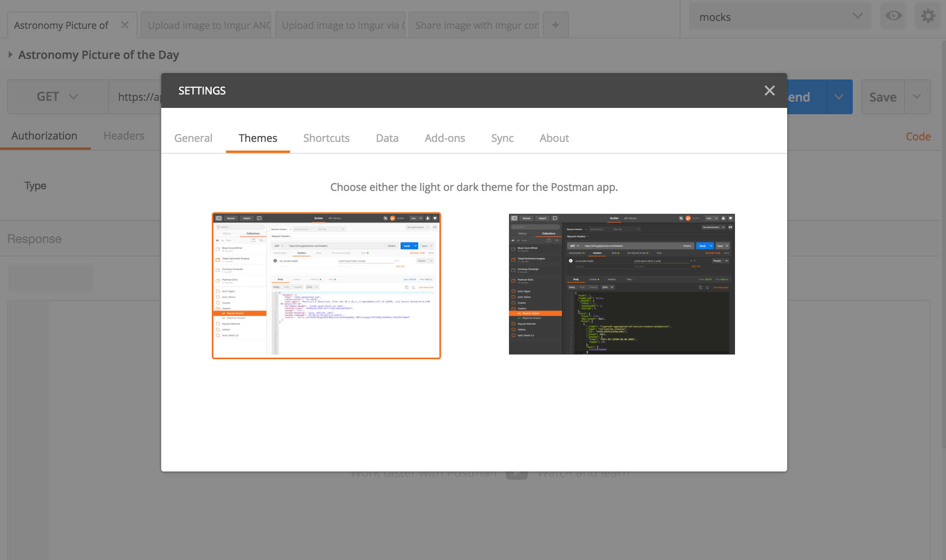The height and width of the screenshot is (560, 946).
Task: Click the Save button
Action: coord(883,97)
